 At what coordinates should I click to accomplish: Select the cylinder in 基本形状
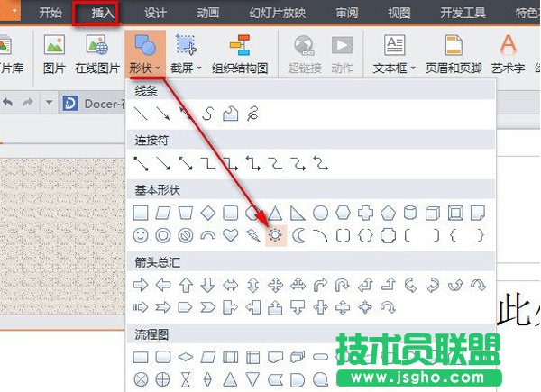coord(410,214)
